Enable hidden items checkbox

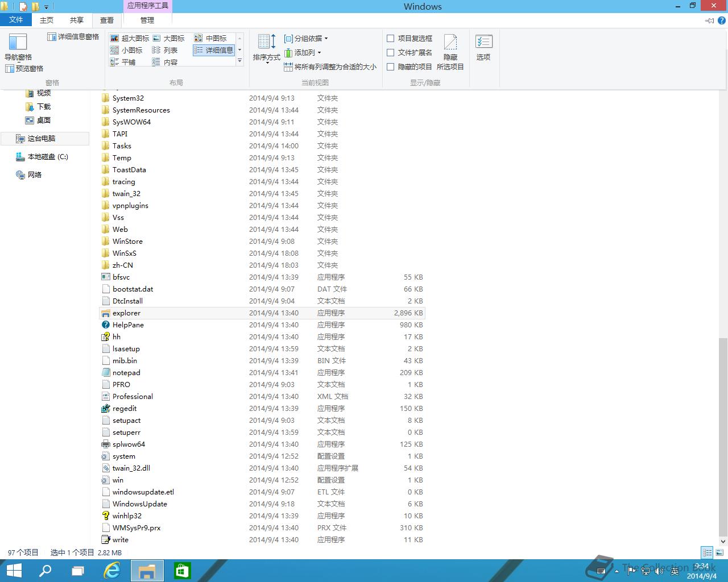coord(390,66)
